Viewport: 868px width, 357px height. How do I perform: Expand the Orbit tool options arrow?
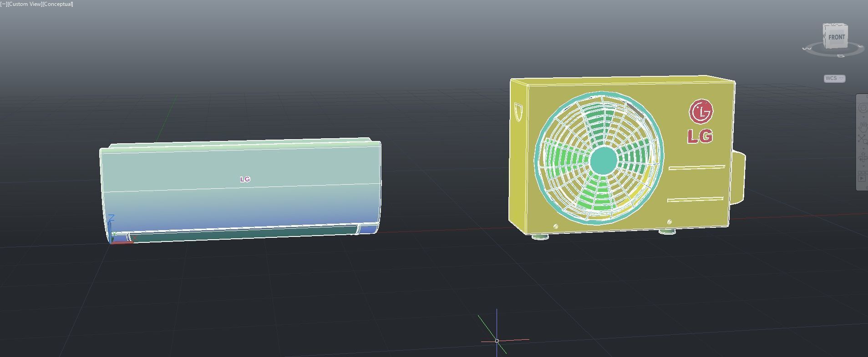click(863, 166)
